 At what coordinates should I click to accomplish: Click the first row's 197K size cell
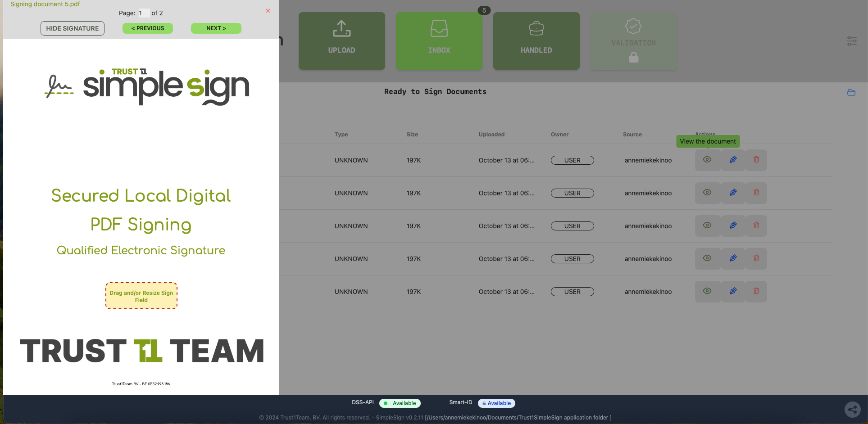(x=414, y=160)
